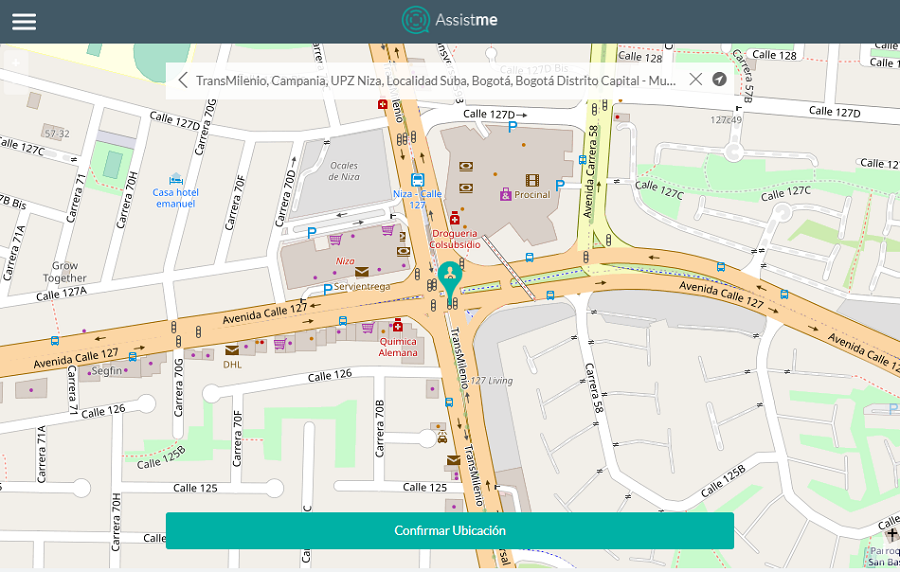Confirm location with Confirmar Ubicación button
Image resolution: width=900 pixels, height=572 pixels.
pyautogui.click(x=449, y=531)
